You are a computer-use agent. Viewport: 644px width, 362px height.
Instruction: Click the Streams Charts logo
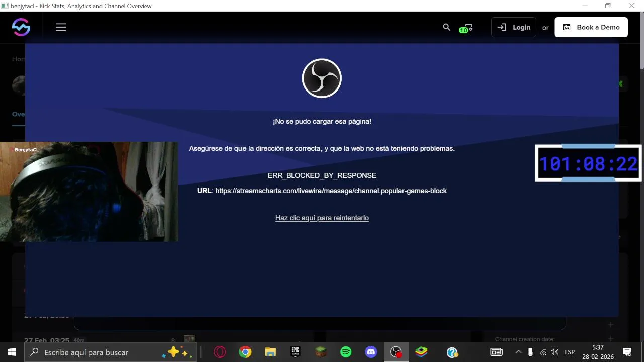point(21,27)
